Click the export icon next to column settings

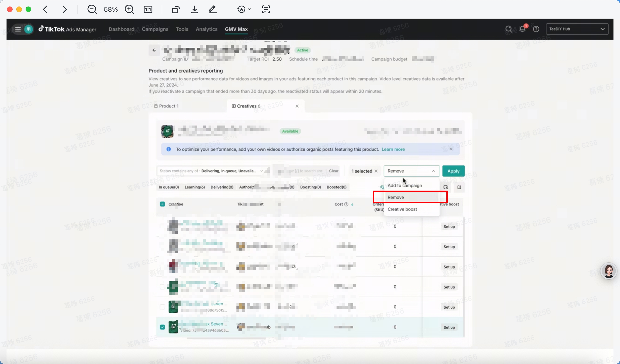[459, 187]
